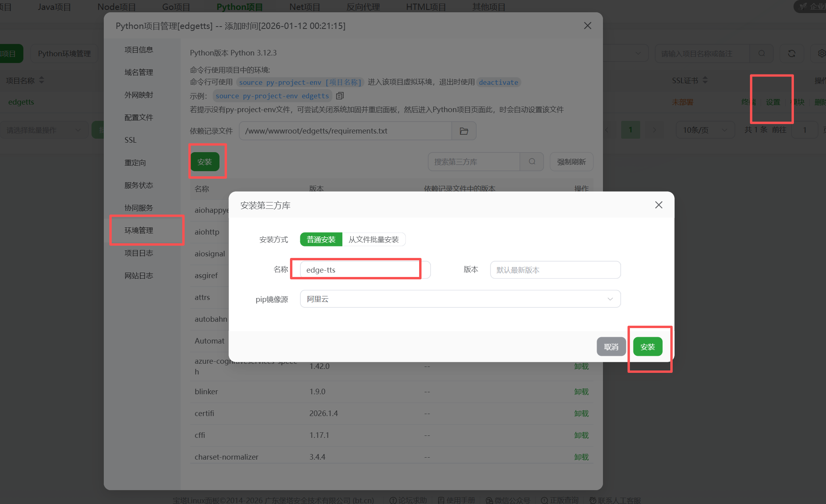Open 环境管理 in the sidebar
The image size is (826, 504).
(x=139, y=230)
